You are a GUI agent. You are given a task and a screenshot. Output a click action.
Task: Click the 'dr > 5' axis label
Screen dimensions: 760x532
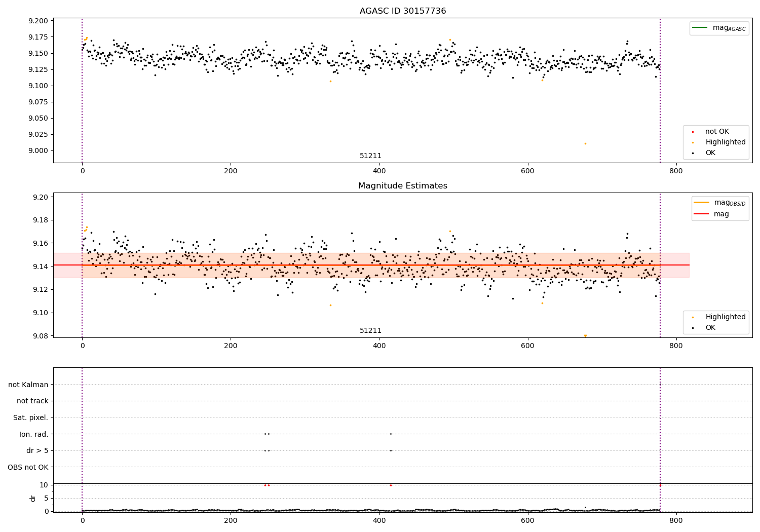37,450
